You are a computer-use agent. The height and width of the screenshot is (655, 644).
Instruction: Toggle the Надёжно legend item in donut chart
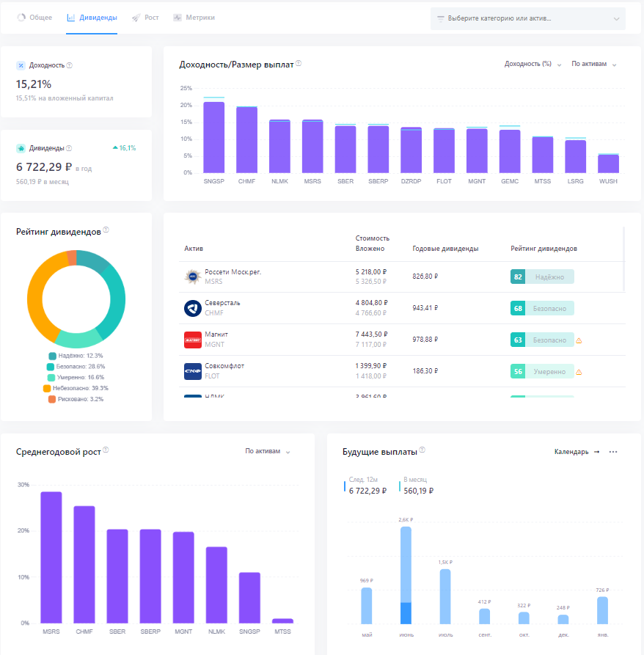click(x=76, y=356)
